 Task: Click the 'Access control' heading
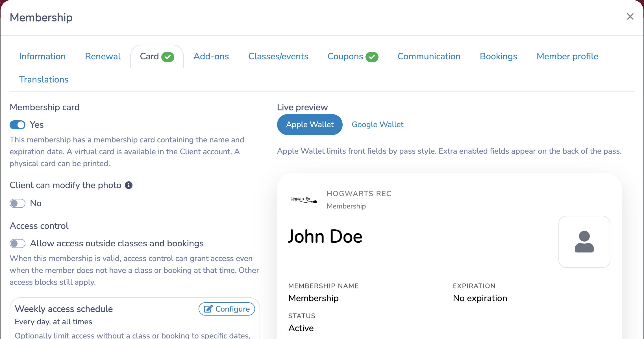click(x=39, y=226)
